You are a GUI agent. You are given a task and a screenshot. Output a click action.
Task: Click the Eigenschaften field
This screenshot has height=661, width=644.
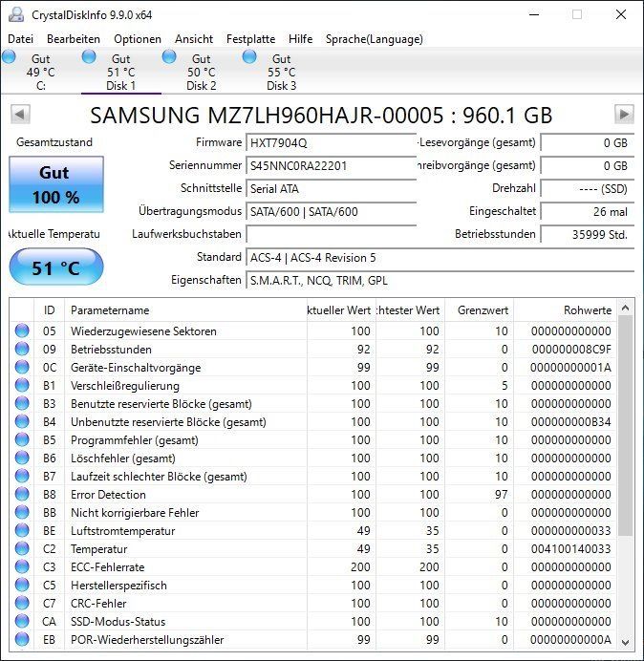(440, 280)
